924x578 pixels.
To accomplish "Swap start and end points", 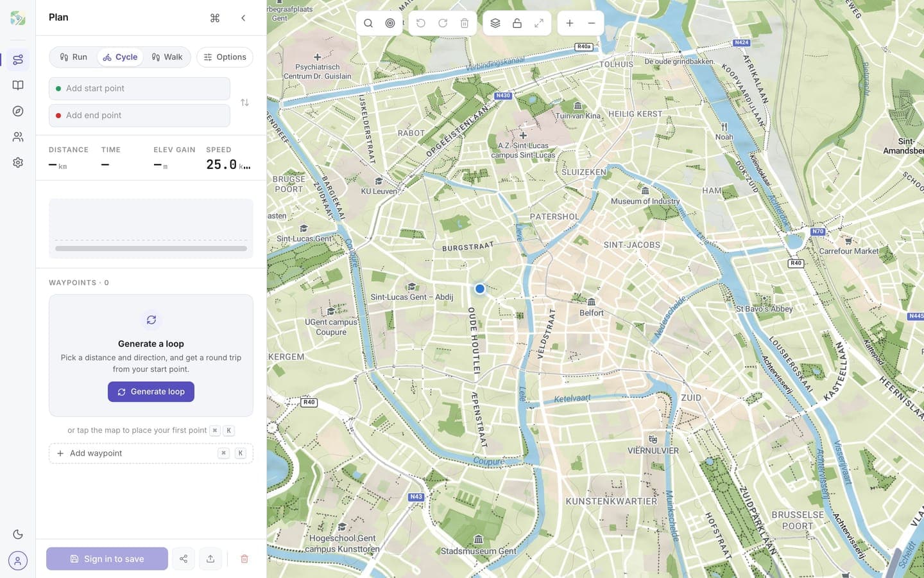I will [x=244, y=102].
